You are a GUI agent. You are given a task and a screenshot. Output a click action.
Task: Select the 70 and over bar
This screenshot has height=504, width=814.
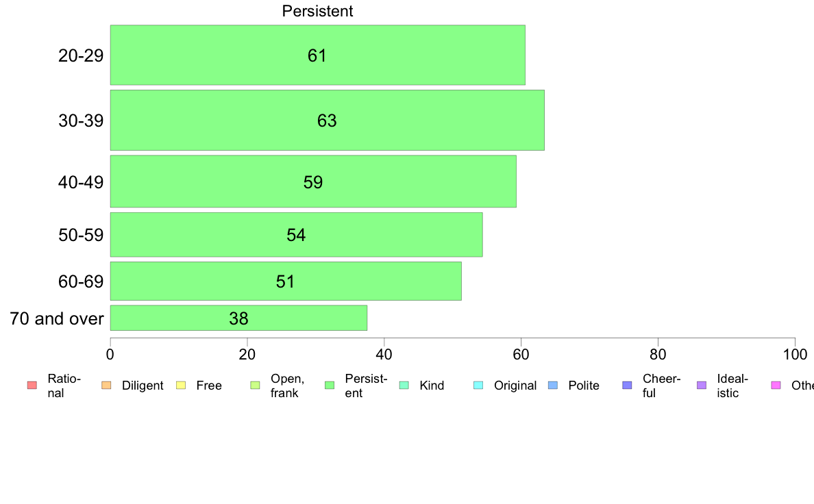pos(238,318)
